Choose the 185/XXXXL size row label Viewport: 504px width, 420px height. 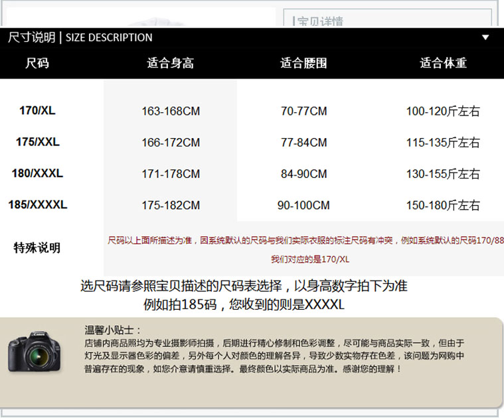click(x=37, y=205)
